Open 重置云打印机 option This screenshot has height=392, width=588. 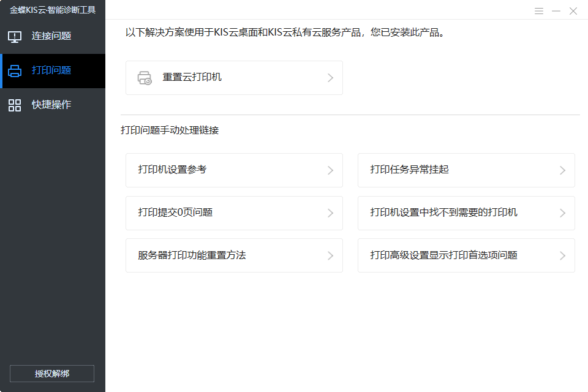(234, 78)
